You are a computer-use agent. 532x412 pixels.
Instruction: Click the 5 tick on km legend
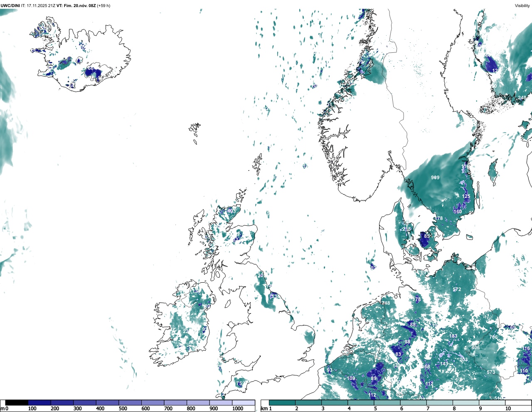[375, 409]
